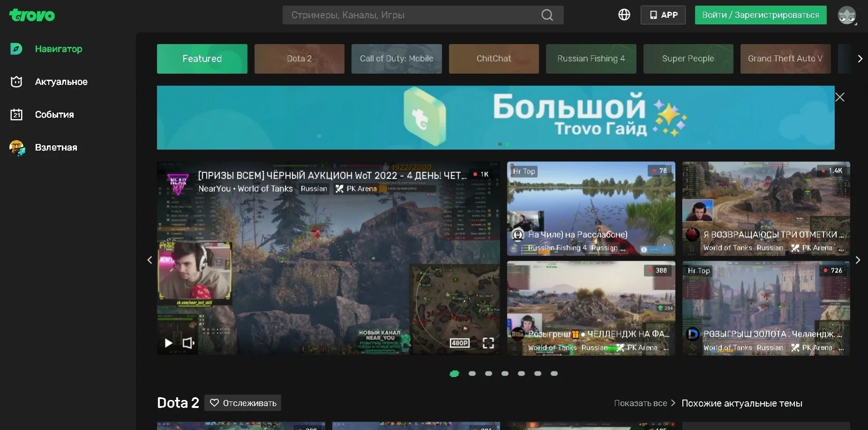Click avatar on РОЗЫГРЫШ ЗОЛОТА stream card
Screen dimensions: 868x430
pos(692,334)
